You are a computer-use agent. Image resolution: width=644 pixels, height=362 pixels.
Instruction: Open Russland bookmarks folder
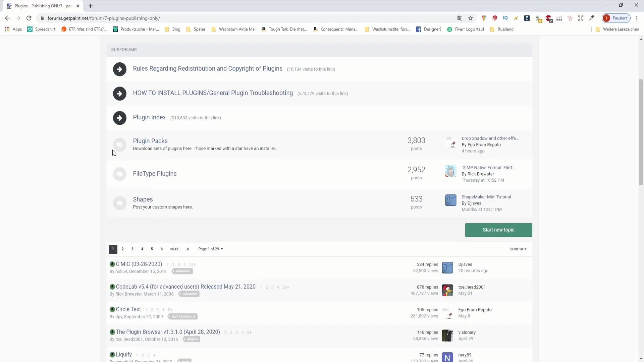pyautogui.click(x=502, y=29)
